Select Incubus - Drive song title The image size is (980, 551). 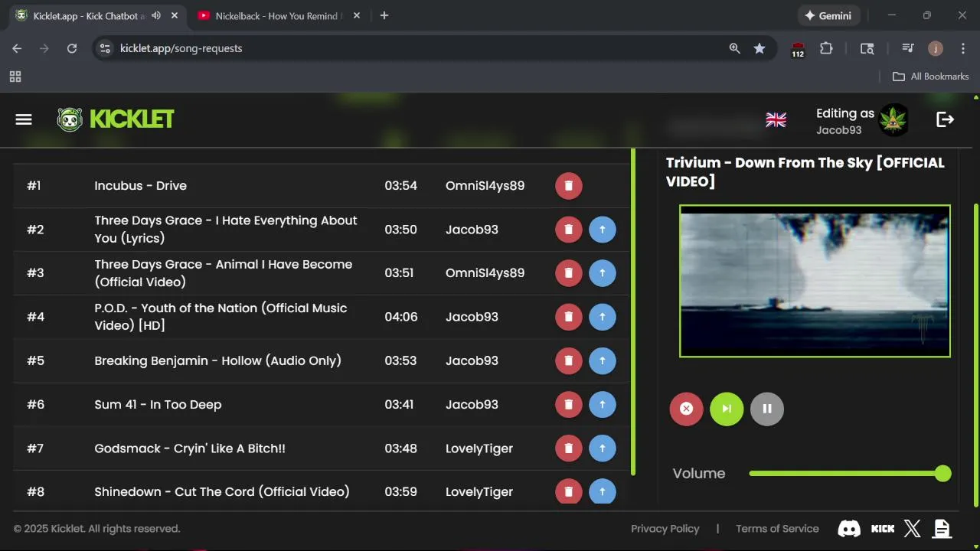[x=140, y=186]
